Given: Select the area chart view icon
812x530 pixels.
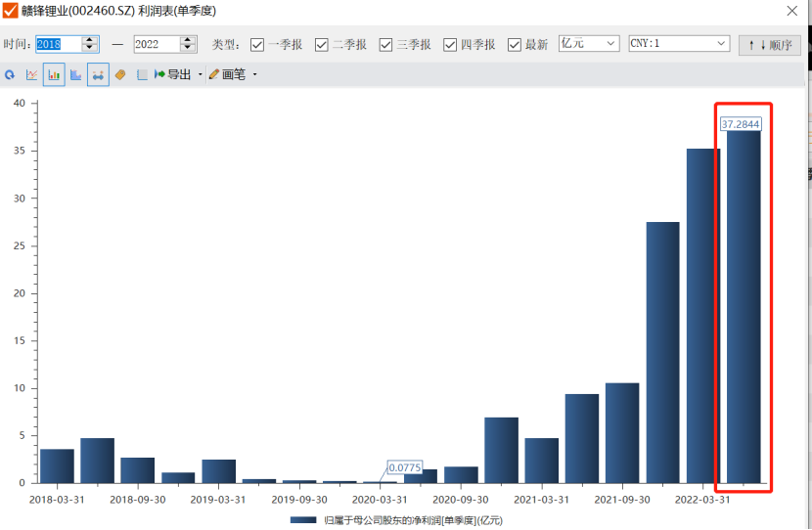Looking at the screenshot, I should click(75, 74).
